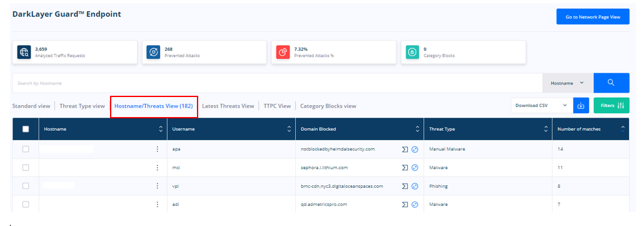The width and height of the screenshot is (644, 226).
Task: Click the domain notblockedbyheimdalsecurity.com
Action: 338,149
